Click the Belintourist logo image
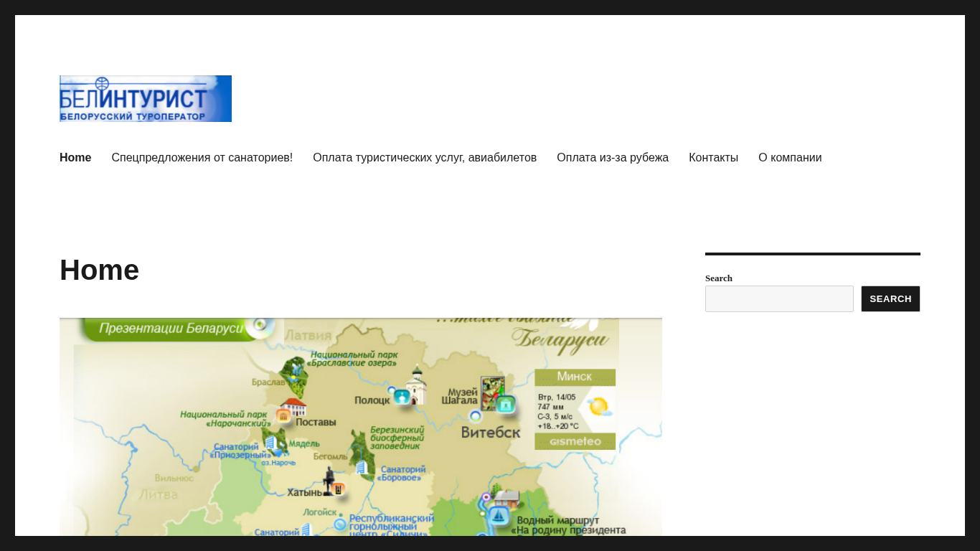Image resolution: width=980 pixels, height=551 pixels. 146,98
